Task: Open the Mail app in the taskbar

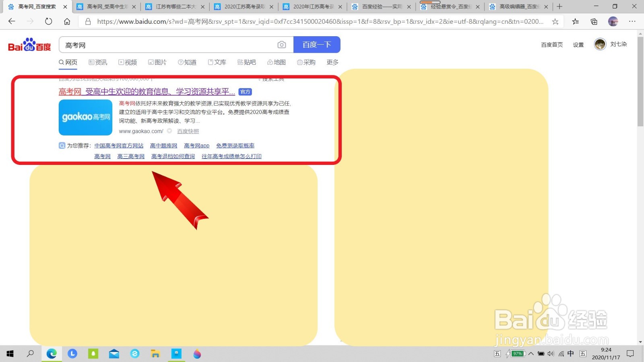Action: coord(114,354)
